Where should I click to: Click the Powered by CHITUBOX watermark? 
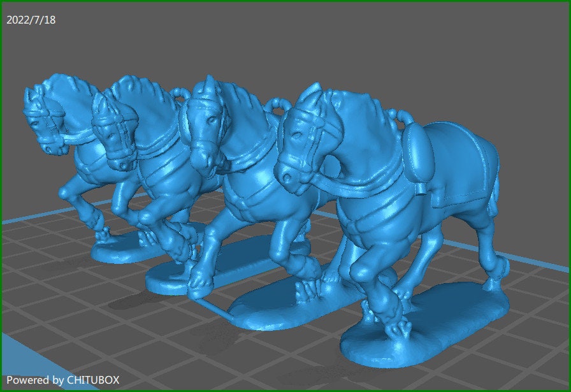[x=62, y=381]
